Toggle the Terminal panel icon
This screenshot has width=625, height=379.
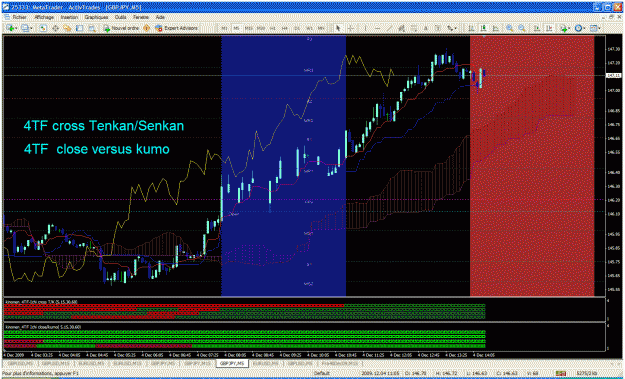tap(79, 28)
